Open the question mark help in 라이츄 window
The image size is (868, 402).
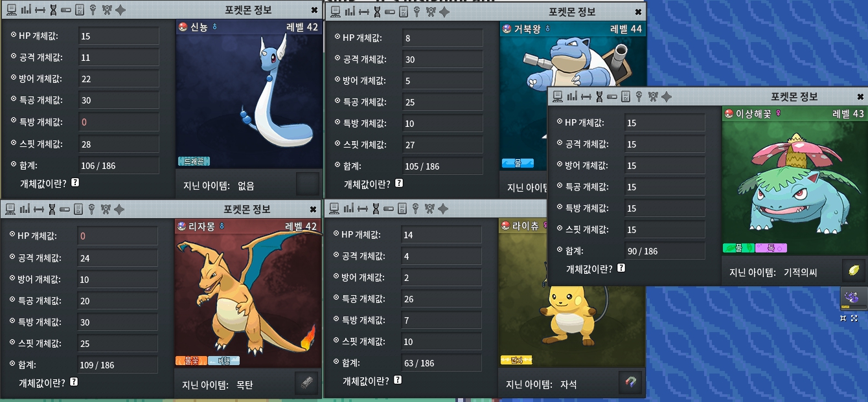398,381
